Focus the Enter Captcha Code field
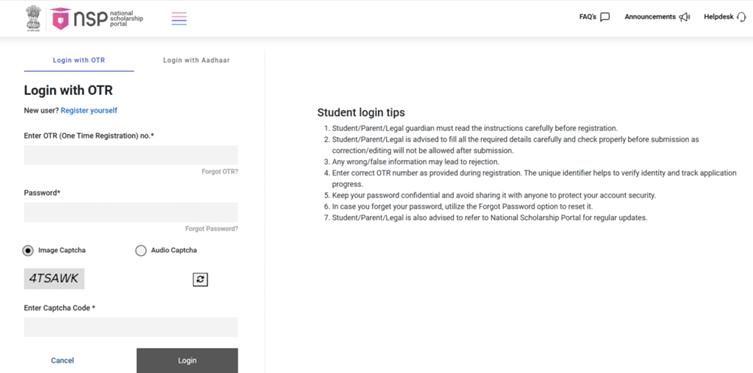Screen dimensions: 753x373 pos(131,327)
